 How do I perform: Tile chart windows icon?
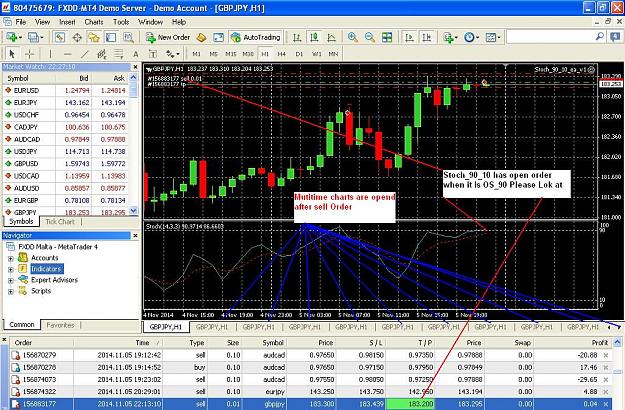[x=387, y=37]
